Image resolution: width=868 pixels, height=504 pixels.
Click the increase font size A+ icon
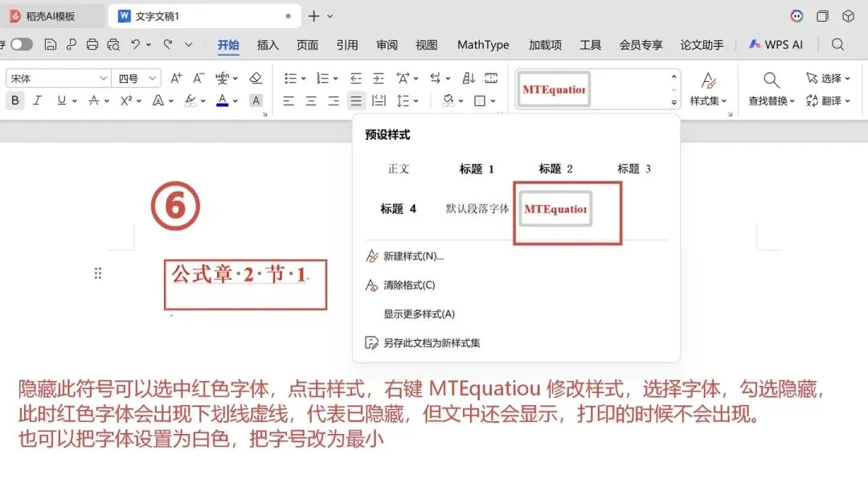click(x=176, y=78)
